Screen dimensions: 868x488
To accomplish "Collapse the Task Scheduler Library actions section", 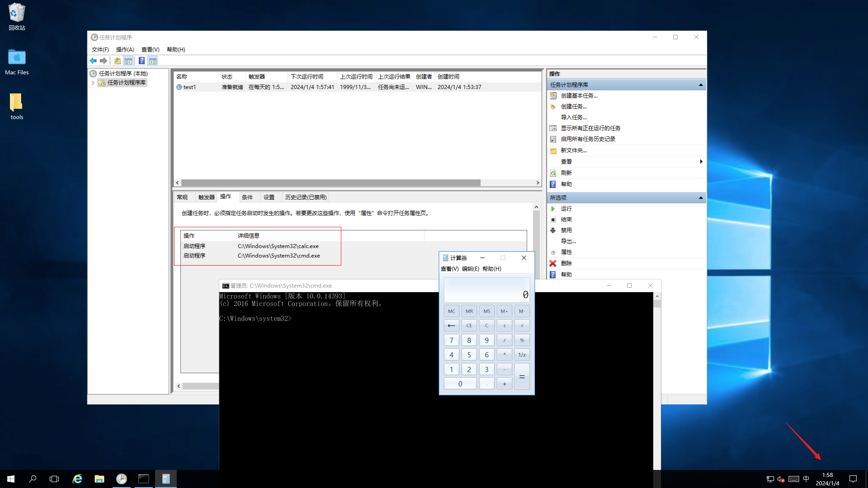I will [701, 84].
